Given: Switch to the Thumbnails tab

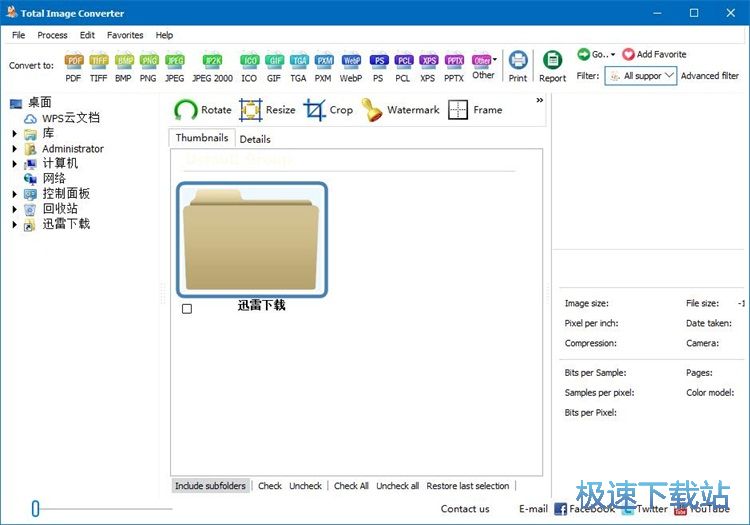Looking at the screenshot, I should (x=202, y=138).
